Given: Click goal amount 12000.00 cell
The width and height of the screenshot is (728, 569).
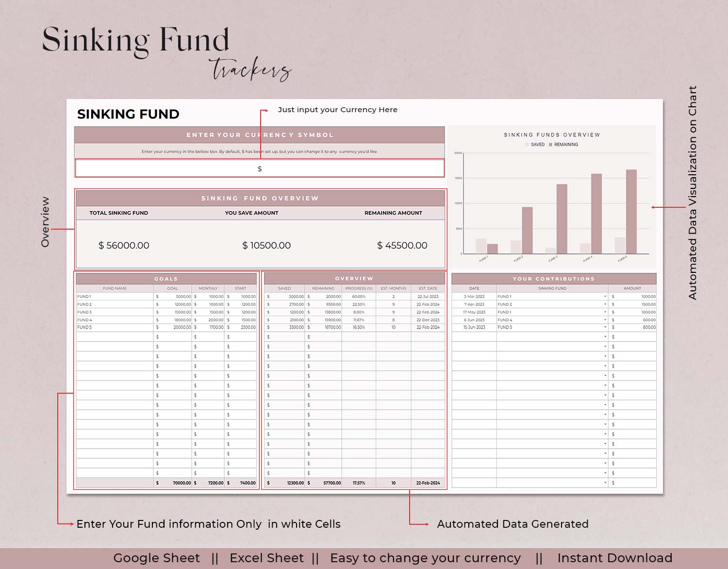Looking at the screenshot, I should point(173,304).
